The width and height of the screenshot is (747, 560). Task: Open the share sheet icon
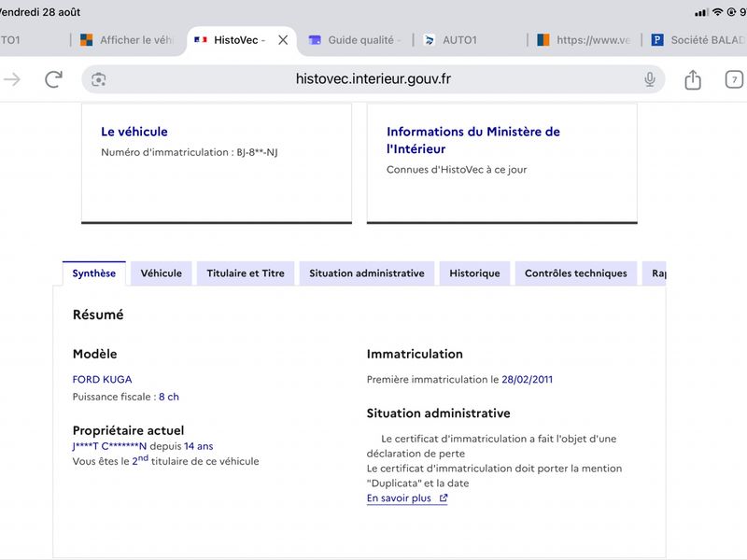693,79
